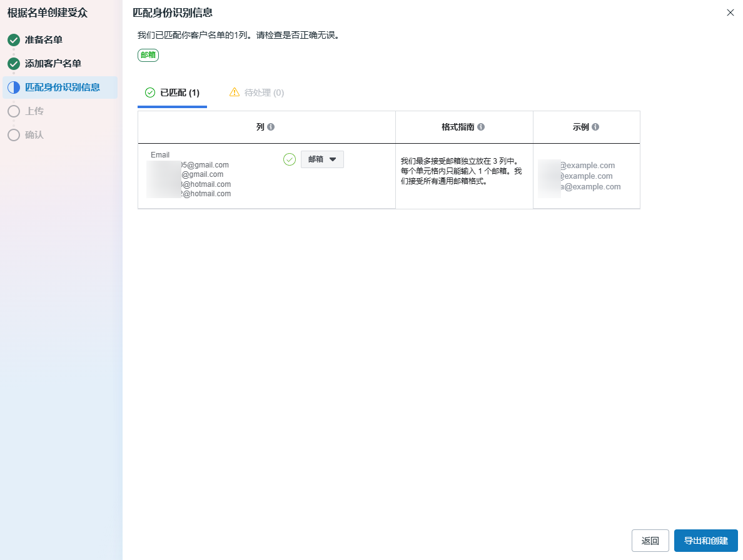Click the half-filled circle icon for 匹配身份识别信息

click(14, 87)
